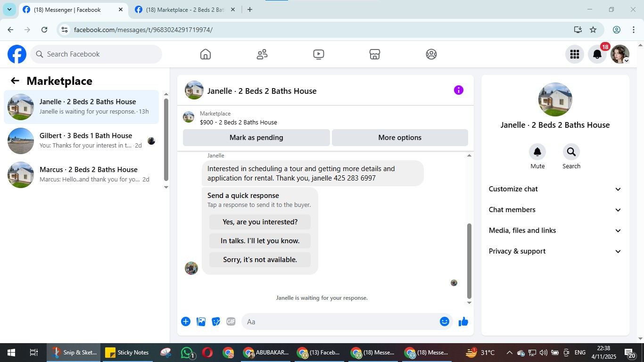
Task: Open Gilbert's 3 Beds 1 Bath House chat
Action: click(81, 141)
